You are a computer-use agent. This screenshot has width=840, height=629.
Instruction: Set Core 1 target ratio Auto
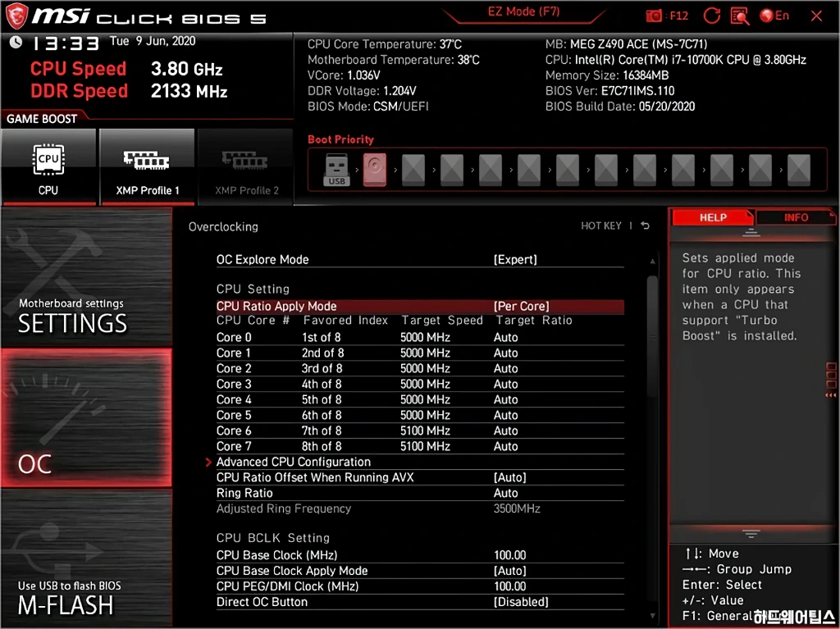505,353
